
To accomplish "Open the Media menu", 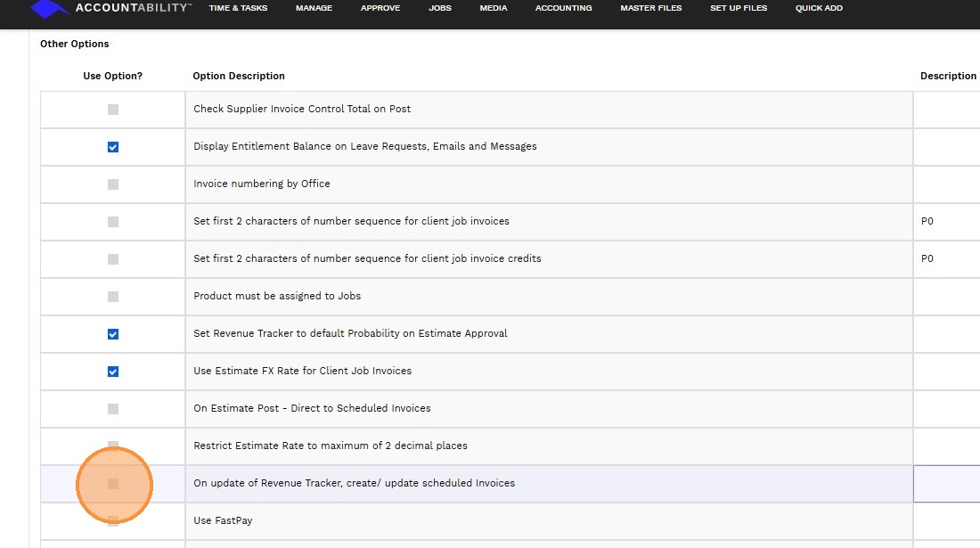I will 493,8.
